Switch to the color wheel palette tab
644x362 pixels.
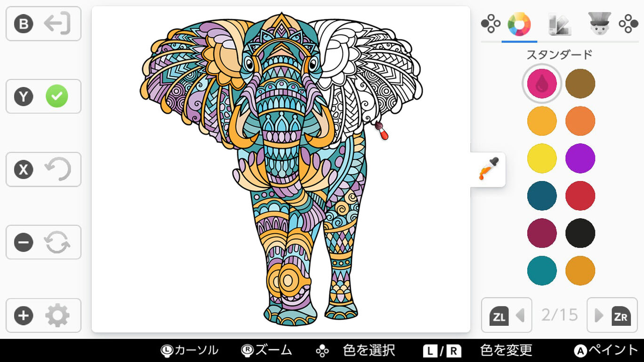pyautogui.click(x=519, y=24)
